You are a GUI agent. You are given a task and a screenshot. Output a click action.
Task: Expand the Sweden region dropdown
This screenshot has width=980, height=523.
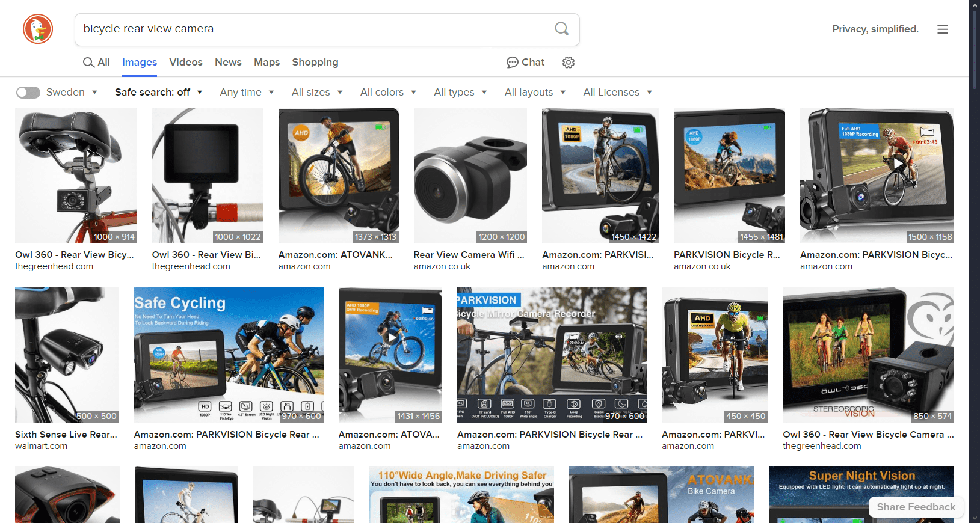pyautogui.click(x=72, y=92)
